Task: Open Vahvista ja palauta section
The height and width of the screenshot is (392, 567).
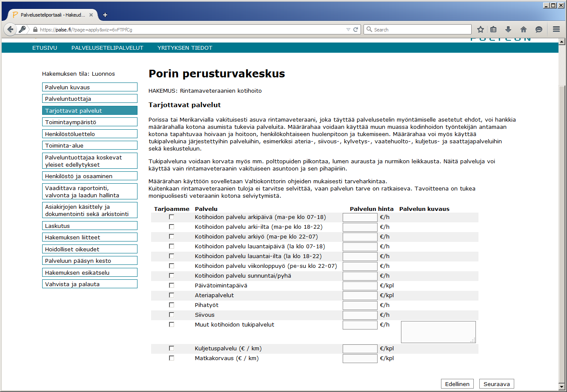Action: click(x=90, y=284)
